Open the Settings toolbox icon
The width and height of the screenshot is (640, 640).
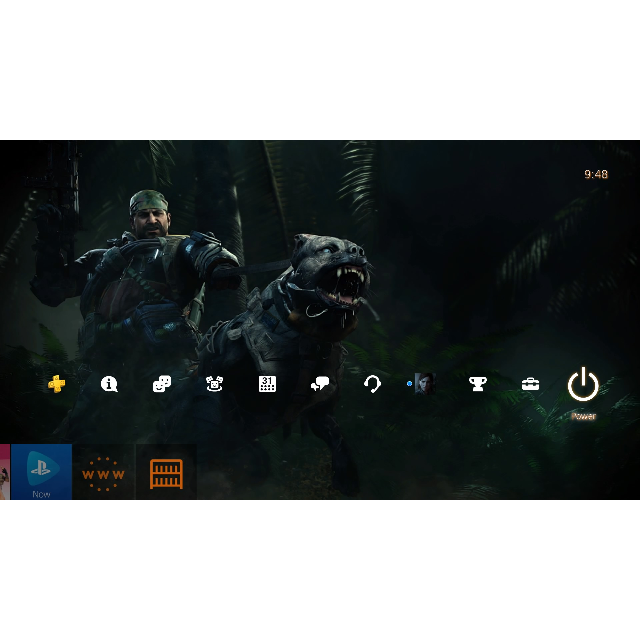[x=530, y=384]
